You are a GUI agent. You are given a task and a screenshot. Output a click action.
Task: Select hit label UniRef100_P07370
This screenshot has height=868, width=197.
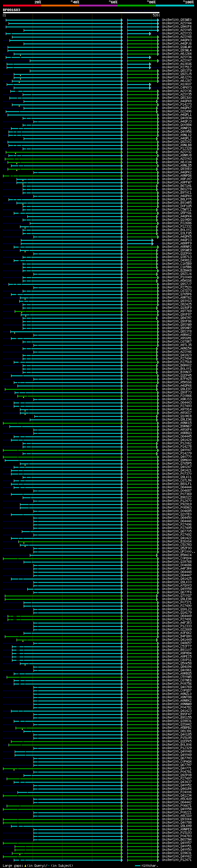(x=177, y=474)
